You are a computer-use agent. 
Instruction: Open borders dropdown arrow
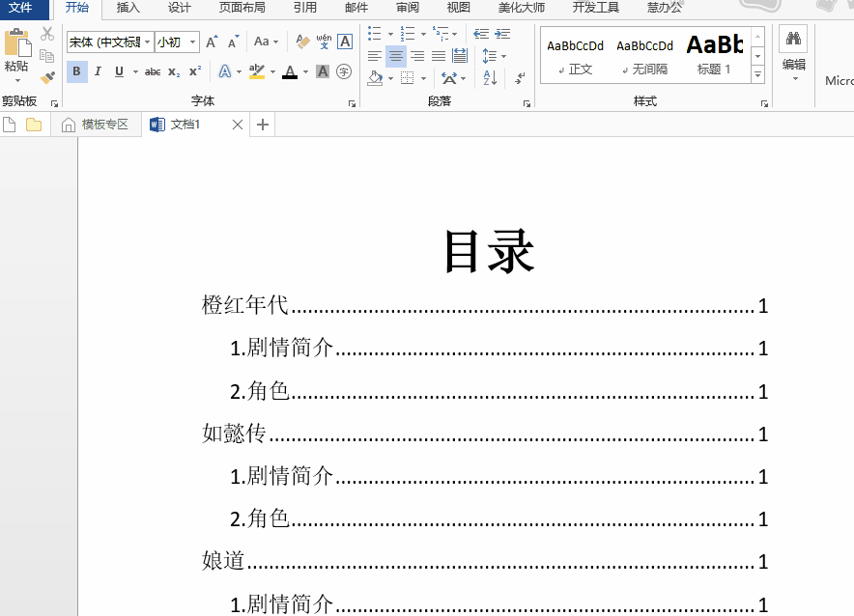click(x=423, y=78)
